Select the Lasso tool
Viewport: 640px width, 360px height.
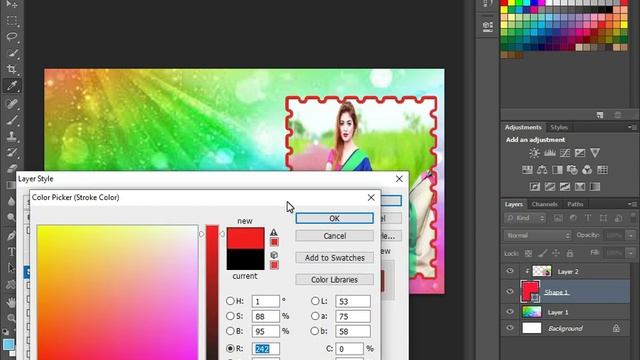coord(11,37)
